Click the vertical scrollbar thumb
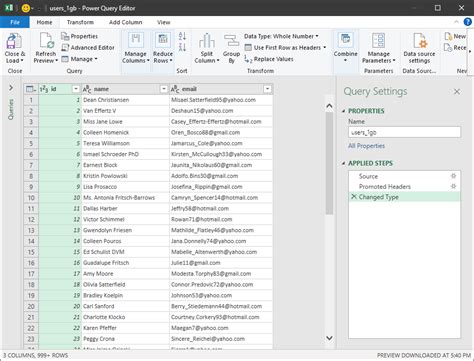This screenshot has height=361, width=474. [329, 163]
